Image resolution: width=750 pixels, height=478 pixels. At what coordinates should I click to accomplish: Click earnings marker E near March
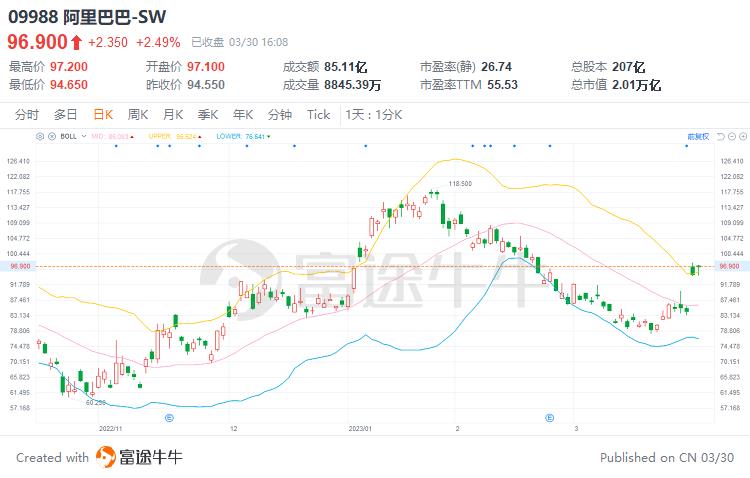coord(550,418)
